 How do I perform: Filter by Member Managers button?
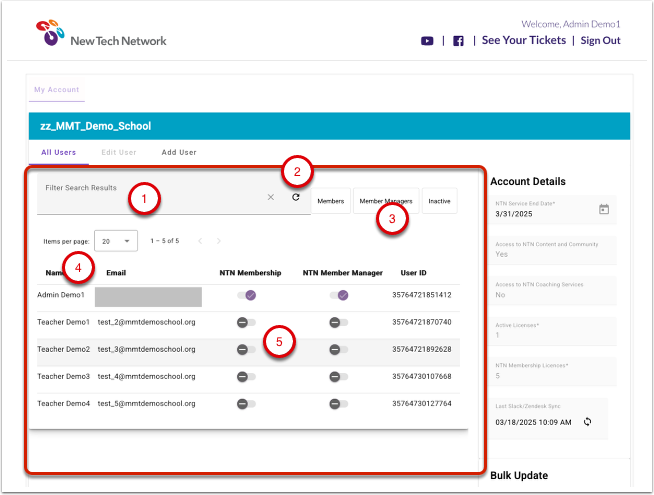click(x=385, y=201)
